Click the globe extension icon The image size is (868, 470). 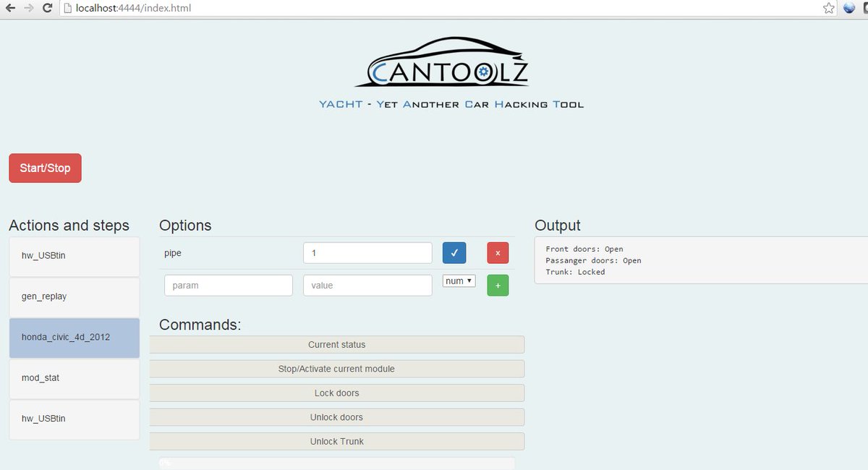[x=850, y=8]
